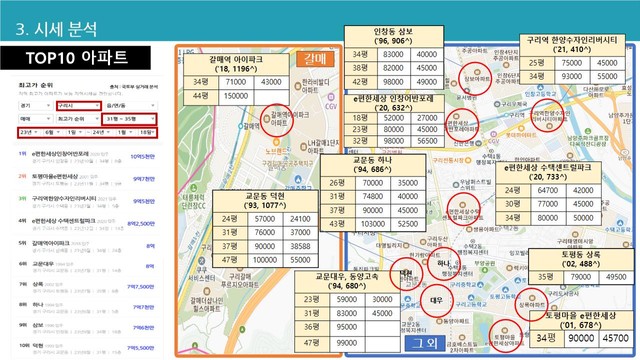Click the 인창동 삼보 table header

394,36
